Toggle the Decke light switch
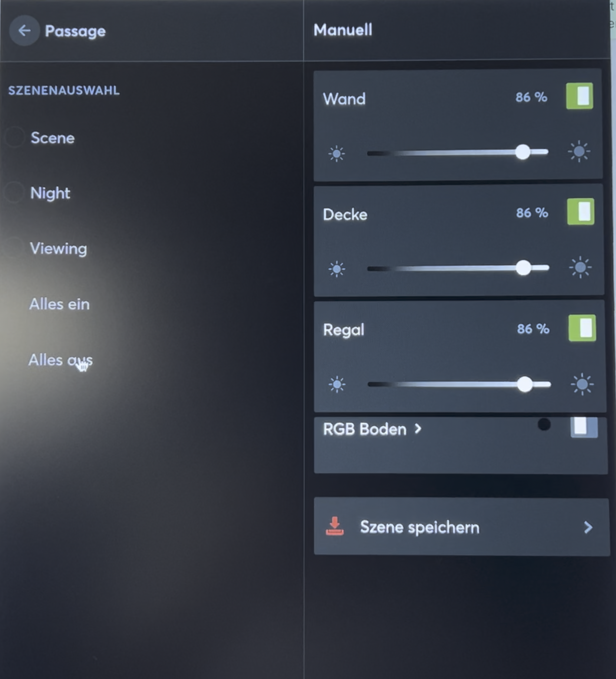This screenshot has height=679, width=616. click(581, 212)
